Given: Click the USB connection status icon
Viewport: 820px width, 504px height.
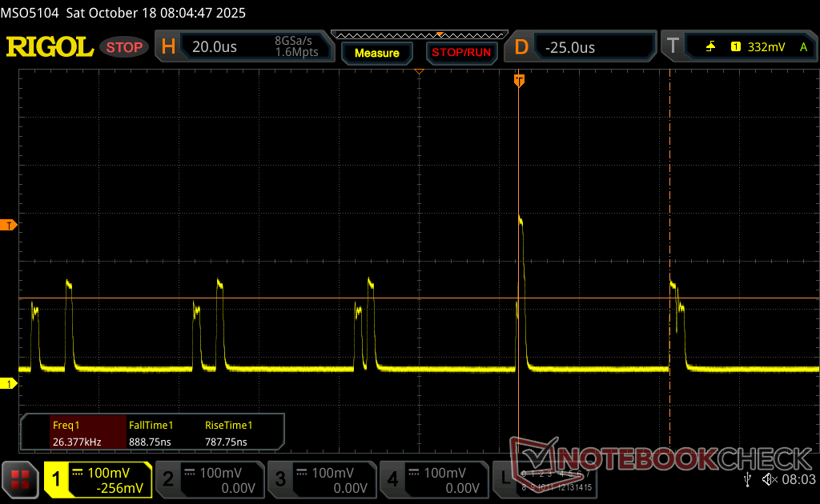Looking at the screenshot, I should tap(747, 479).
